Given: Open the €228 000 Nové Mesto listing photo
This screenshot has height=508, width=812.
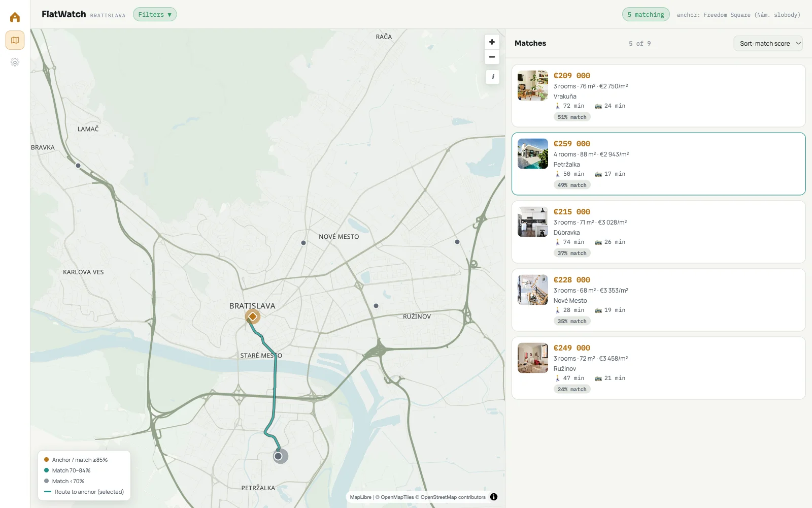Looking at the screenshot, I should [533, 290].
